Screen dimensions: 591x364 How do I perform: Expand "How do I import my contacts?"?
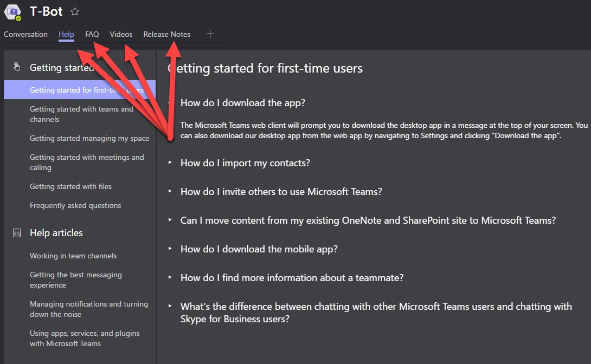pos(245,163)
